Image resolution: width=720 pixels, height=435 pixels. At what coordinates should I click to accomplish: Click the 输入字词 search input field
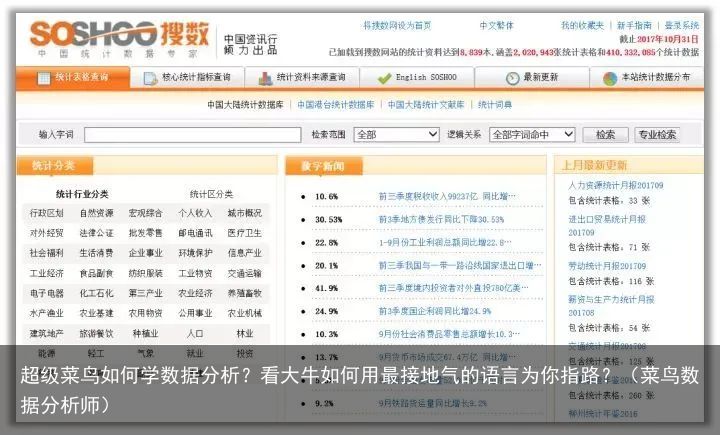coord(193,135)
